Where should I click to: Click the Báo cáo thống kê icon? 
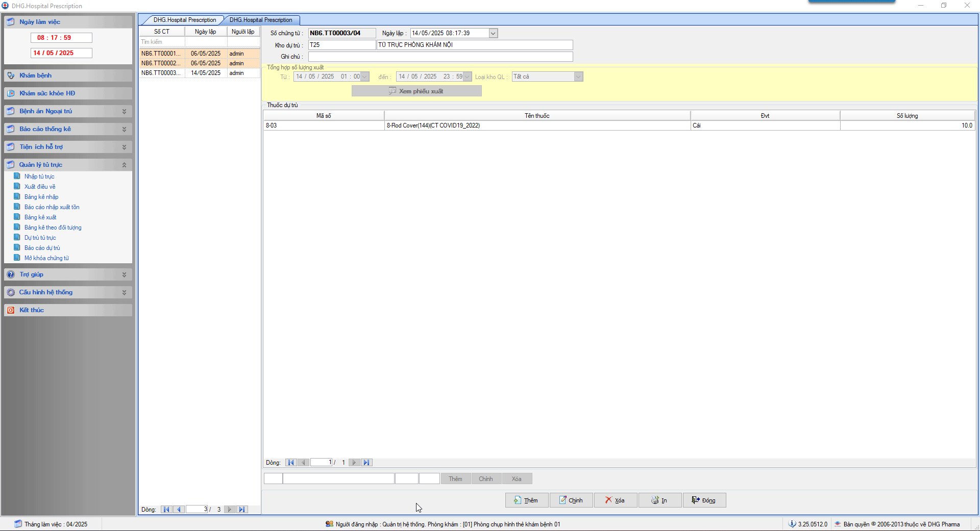coord(11,129)
